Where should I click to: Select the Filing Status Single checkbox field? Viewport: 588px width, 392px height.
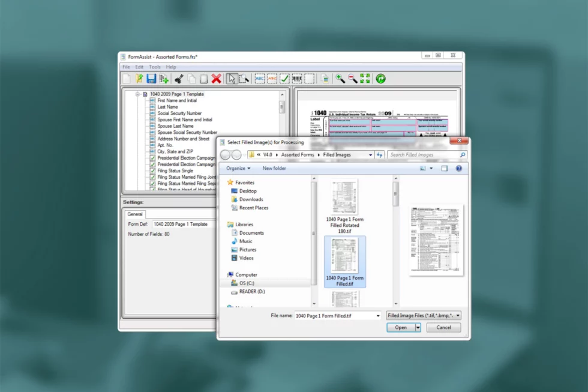pos(175,171)
